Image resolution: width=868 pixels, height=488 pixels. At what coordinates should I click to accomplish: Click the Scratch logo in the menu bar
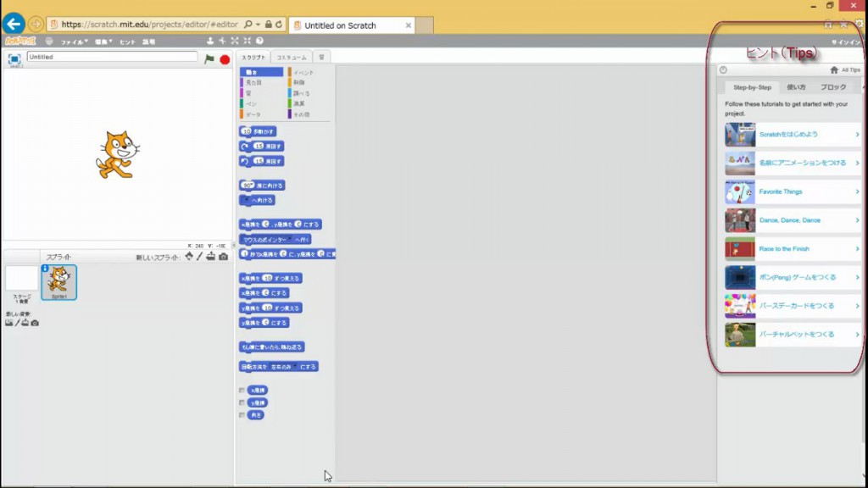20,41
